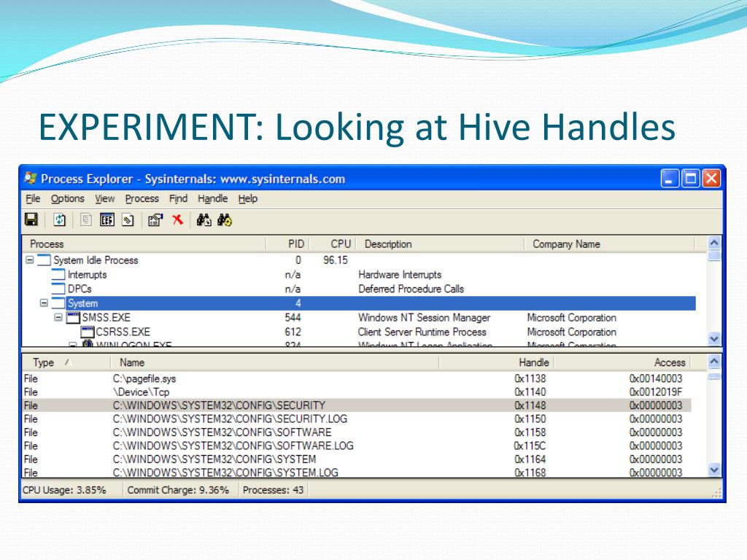Open the Options menu
Image resolution: width=747 pixels, height=560 pixels.
tap(68, 198)
